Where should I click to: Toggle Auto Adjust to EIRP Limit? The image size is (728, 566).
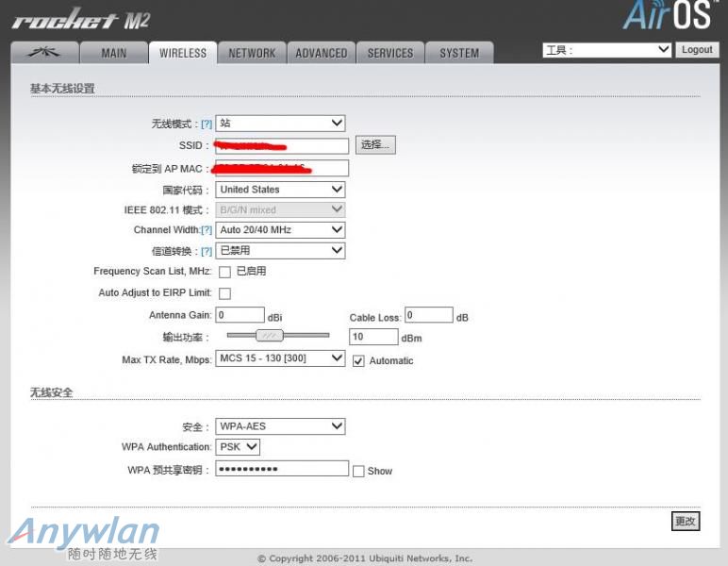[x=224, y=293]
